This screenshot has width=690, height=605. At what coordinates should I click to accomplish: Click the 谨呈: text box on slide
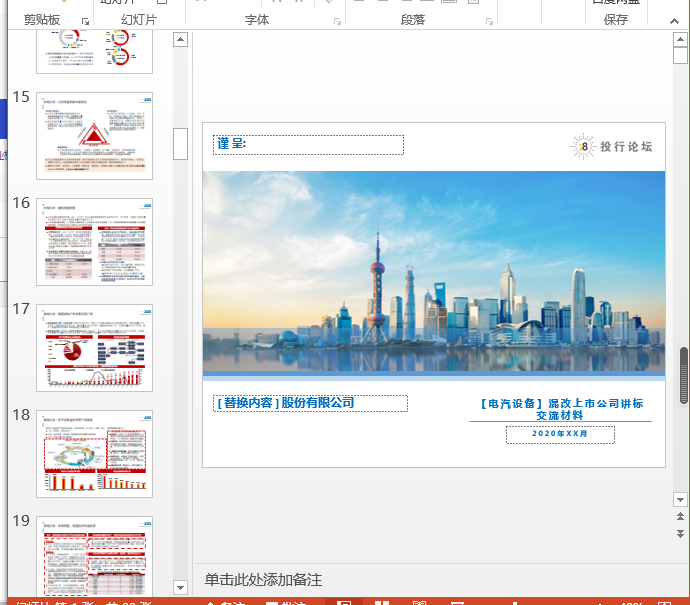[308, 145]
